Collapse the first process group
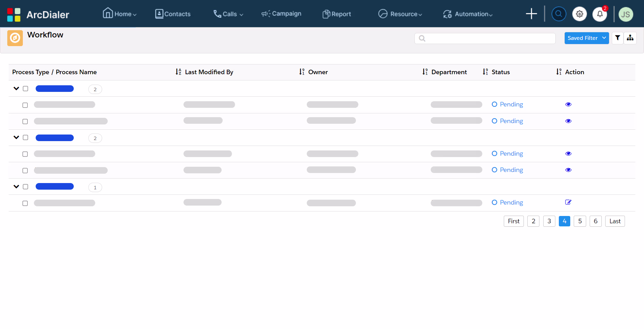This screenshot has width=644, height=329. tap(16, 88)
